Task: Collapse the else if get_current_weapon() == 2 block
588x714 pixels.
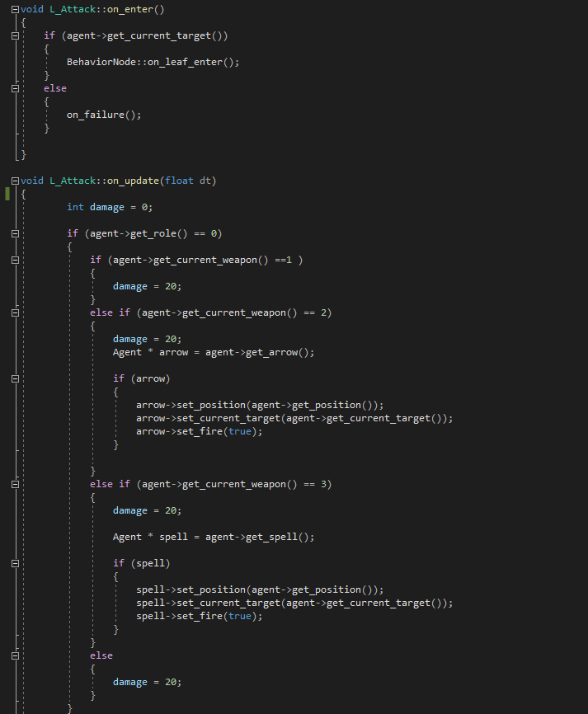Action: 15,312
